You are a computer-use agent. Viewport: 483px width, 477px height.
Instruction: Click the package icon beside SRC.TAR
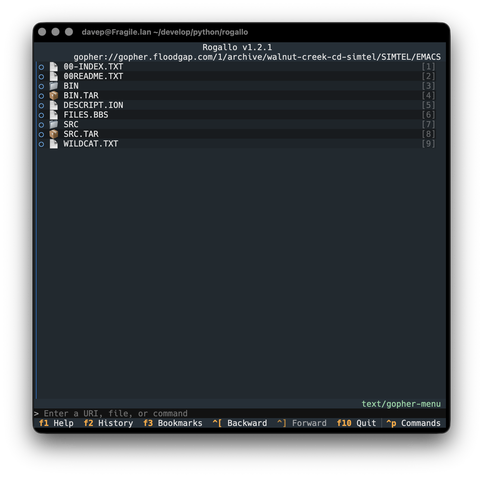[x=54, y=134]
